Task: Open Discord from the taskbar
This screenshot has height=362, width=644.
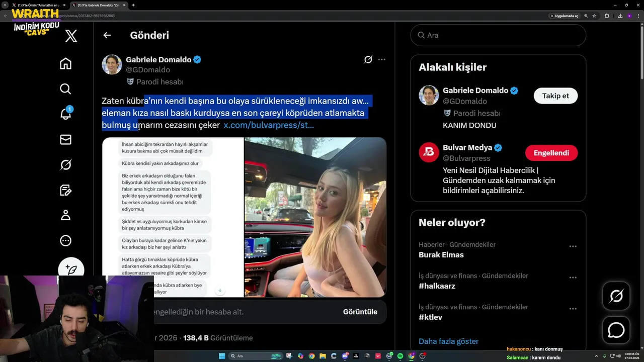Action: 345,356
